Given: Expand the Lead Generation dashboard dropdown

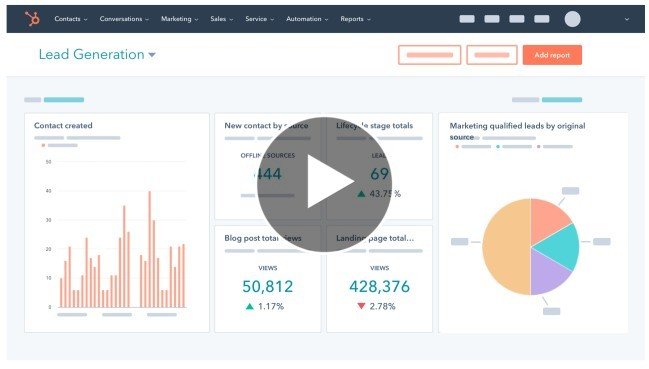Looking at the screenshot, I should tap(152, 55).
